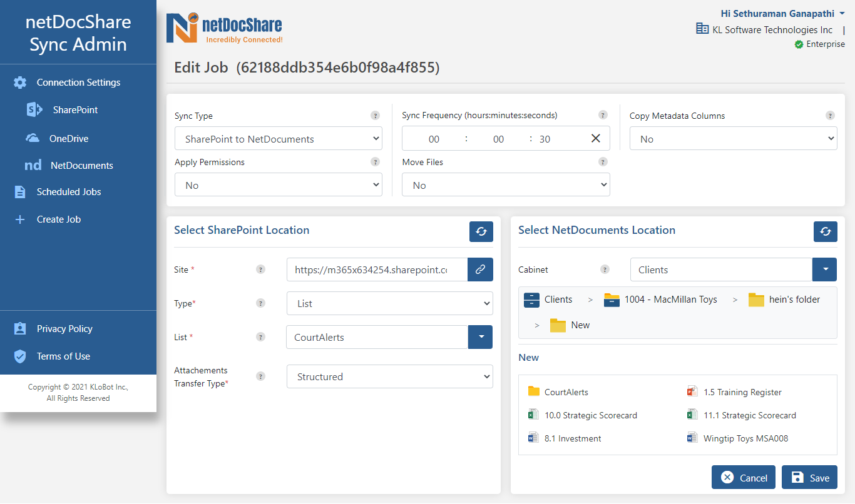
Task: Open the Move Files dropdown
Action: coord(506,185)
